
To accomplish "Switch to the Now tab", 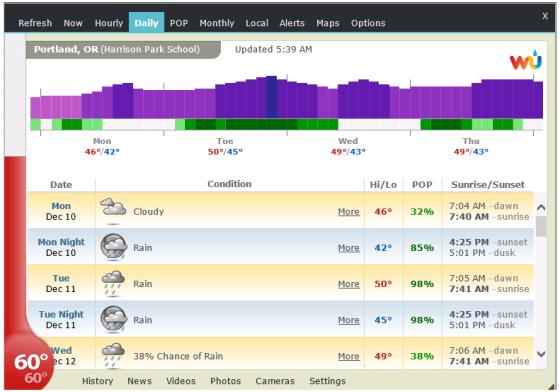I will click(x=73, y=23).
